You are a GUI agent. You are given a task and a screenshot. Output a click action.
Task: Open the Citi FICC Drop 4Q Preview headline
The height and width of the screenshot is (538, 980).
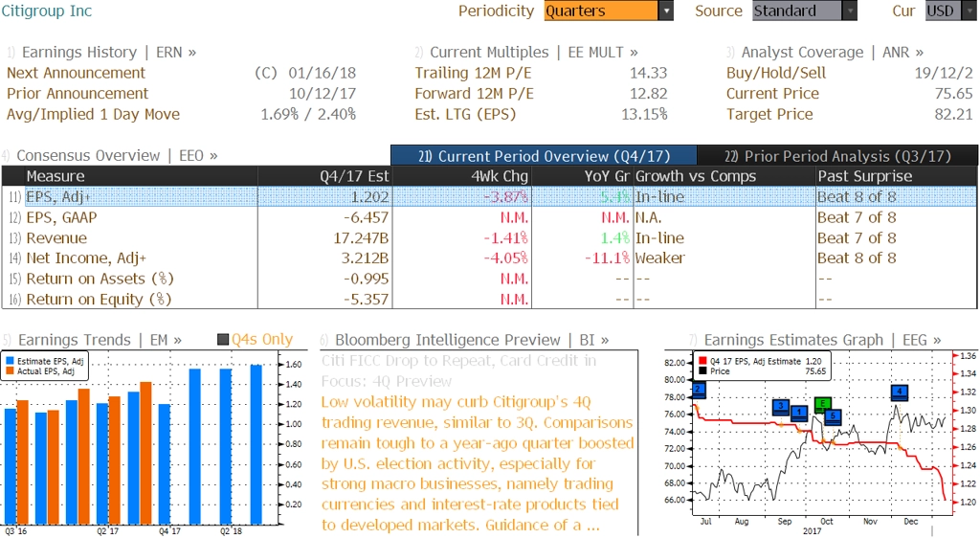458,371
